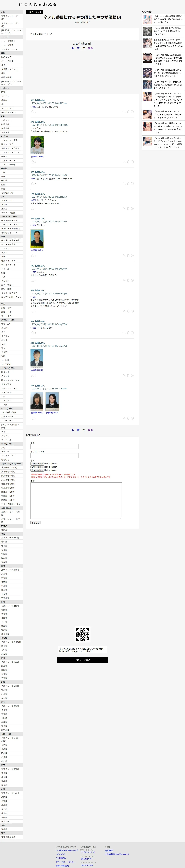The height and width of the screenshot is (868, 185).
Task: Open >>561 anchor in post 574
Action: tap(33, 200)
